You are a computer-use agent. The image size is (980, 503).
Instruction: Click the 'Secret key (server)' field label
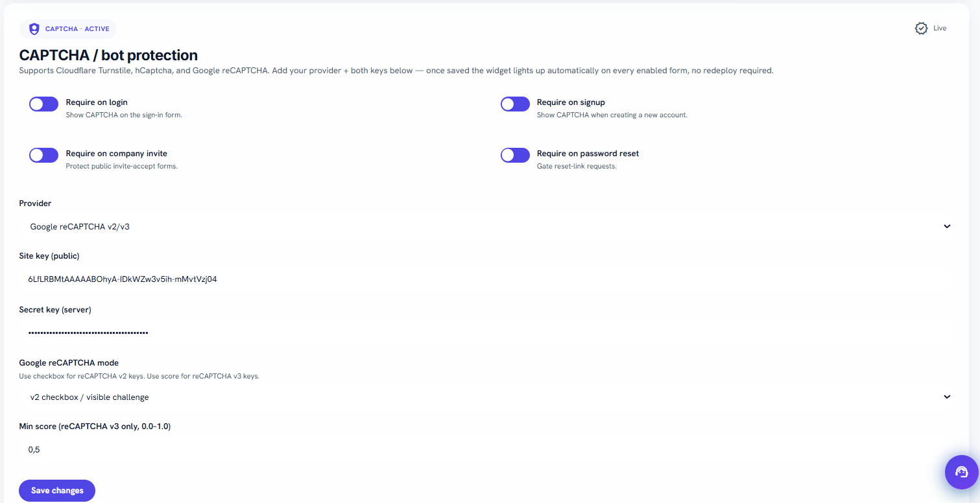click(x=55, y=310)
